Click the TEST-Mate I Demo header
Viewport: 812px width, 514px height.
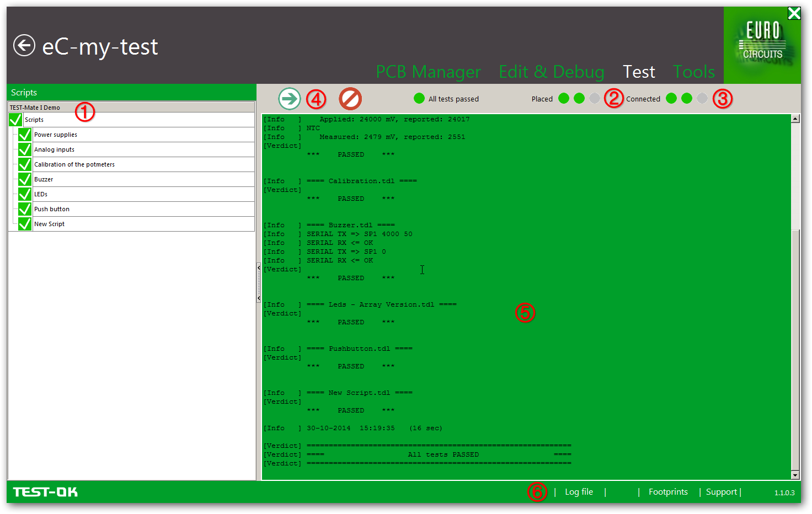[131, 107]
